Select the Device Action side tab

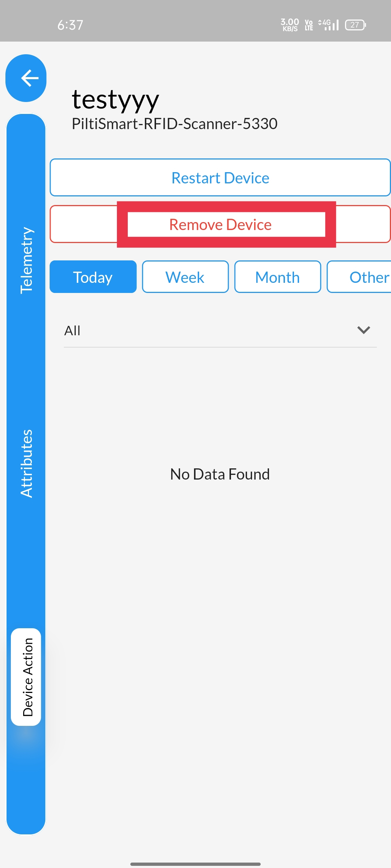(26, 677)
